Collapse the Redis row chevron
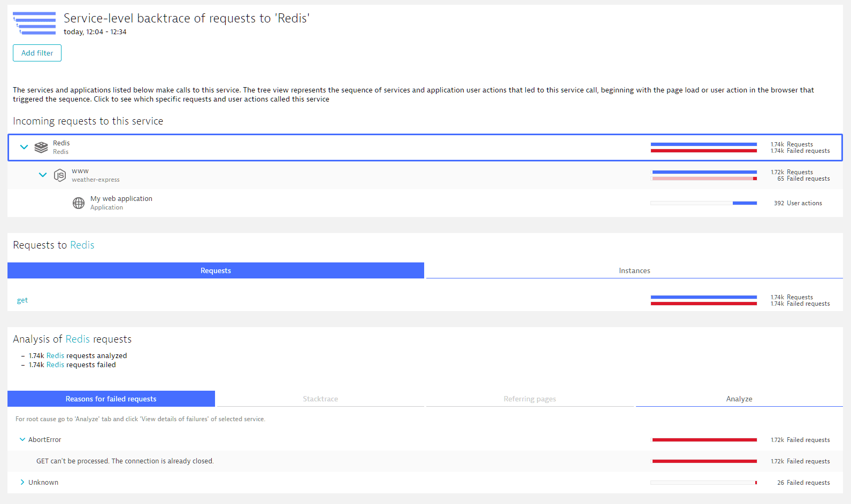Screen dimensions: 851x504 point(24,147)
